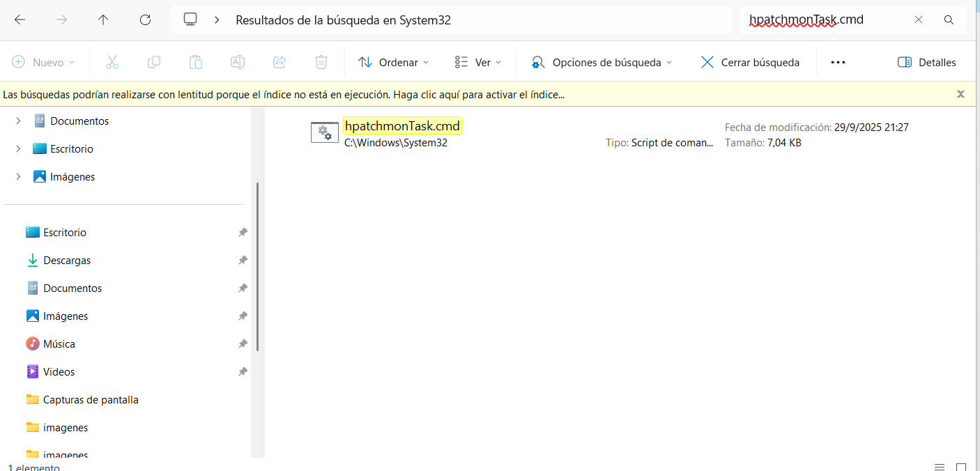Open pinned Imágenes quick access item
This screenshot has width=980, height=471.
57,316
